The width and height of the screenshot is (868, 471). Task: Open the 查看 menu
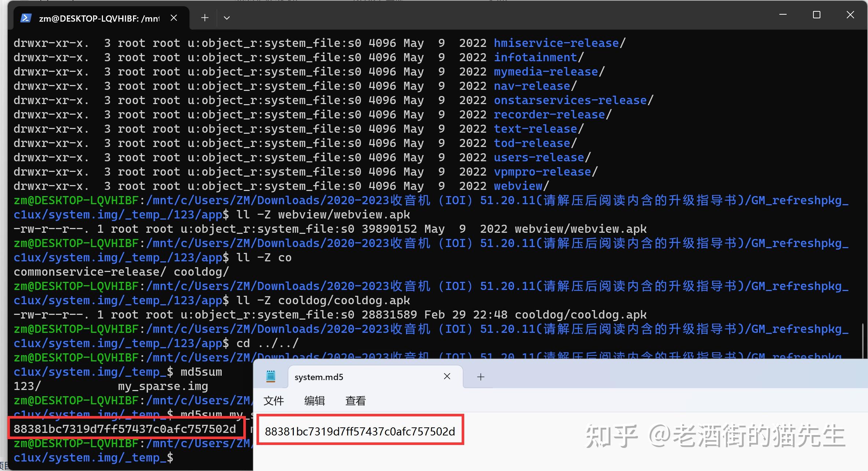point(355,401)
